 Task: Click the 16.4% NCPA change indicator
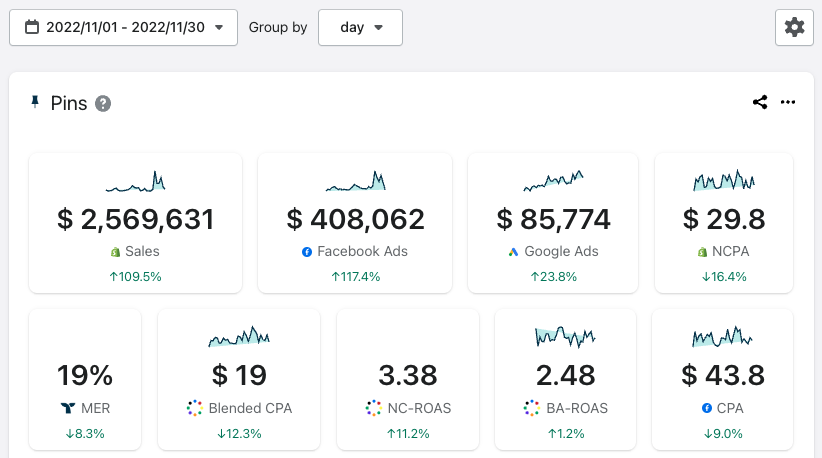coord(724,277)
